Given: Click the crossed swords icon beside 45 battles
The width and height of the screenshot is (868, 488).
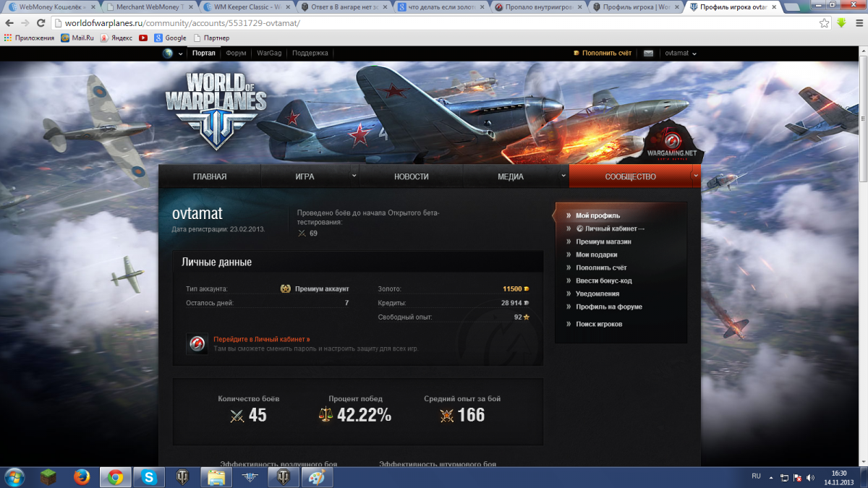Looking at the screenshot, I should pos(237,416).
